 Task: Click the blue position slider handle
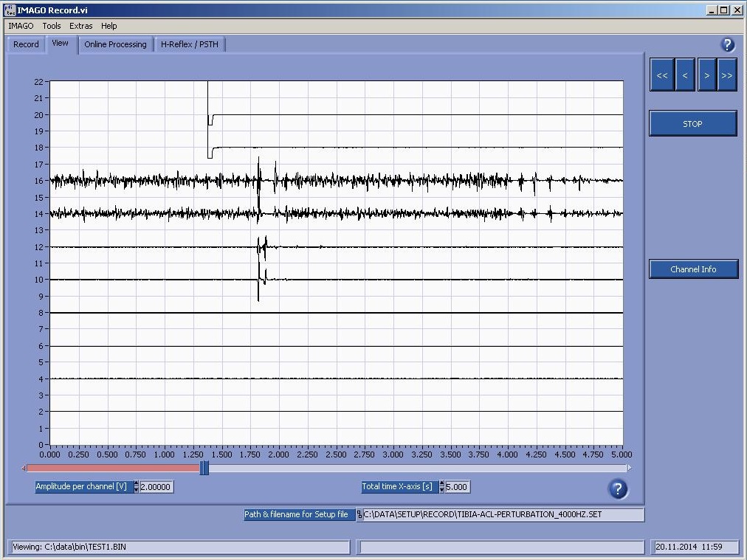[x=204, y=468]
